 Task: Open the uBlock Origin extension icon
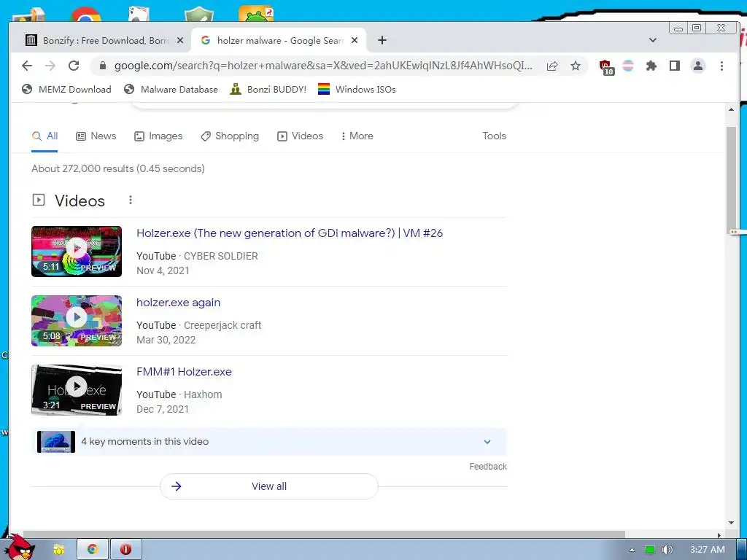[606, 66]
